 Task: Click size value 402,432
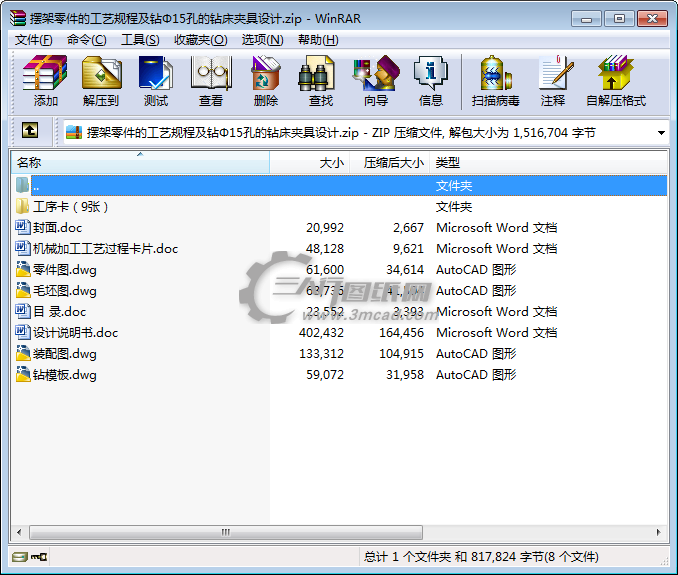(x=321, y=332)
